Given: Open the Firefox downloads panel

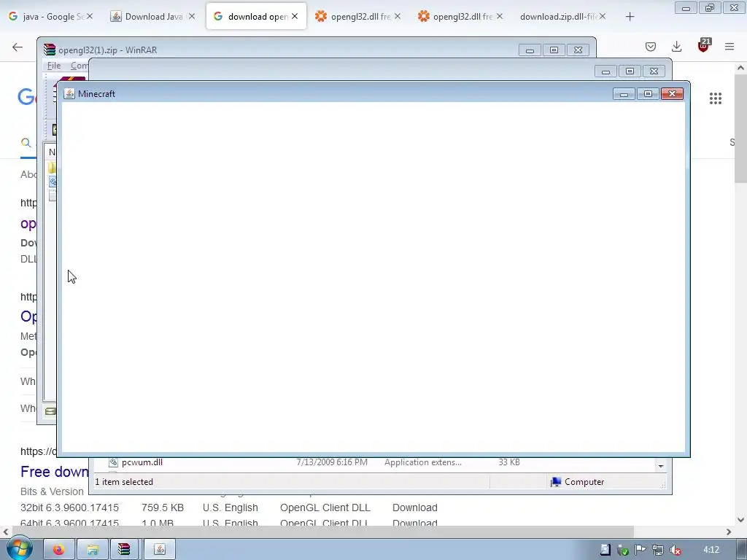Looking at the screenshot, I should (x=676, y=47).
